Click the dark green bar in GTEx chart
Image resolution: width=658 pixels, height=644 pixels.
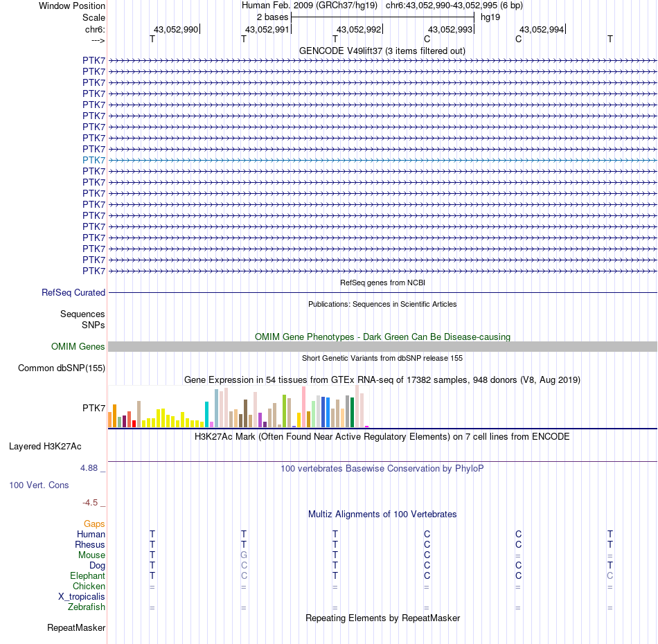point(352,413)
